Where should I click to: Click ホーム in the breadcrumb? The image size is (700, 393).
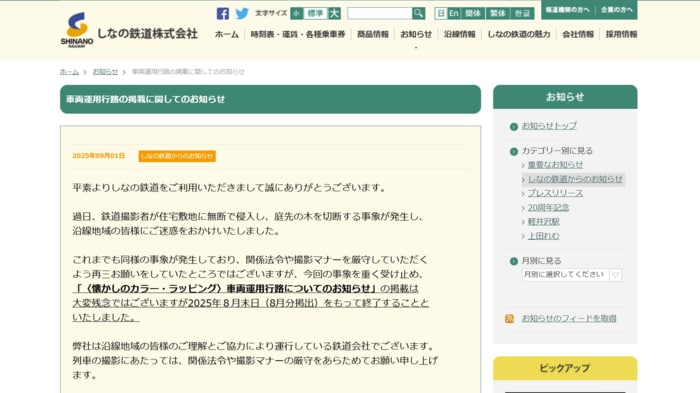(69, 72)
